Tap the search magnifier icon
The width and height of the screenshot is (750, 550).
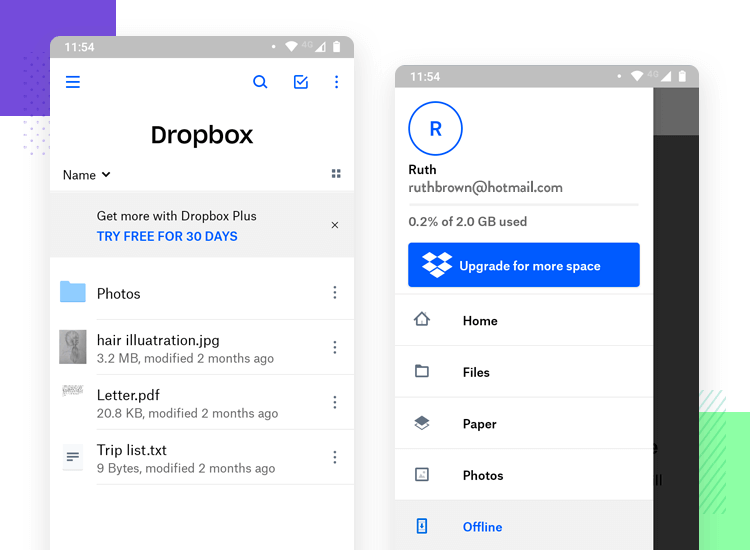260,82
